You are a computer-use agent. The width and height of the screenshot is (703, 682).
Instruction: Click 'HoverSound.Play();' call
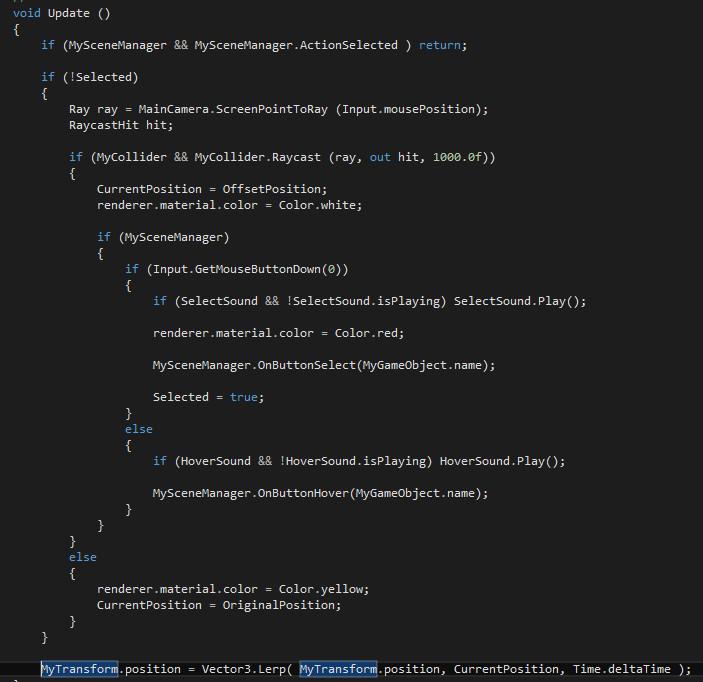click(503, 461)
